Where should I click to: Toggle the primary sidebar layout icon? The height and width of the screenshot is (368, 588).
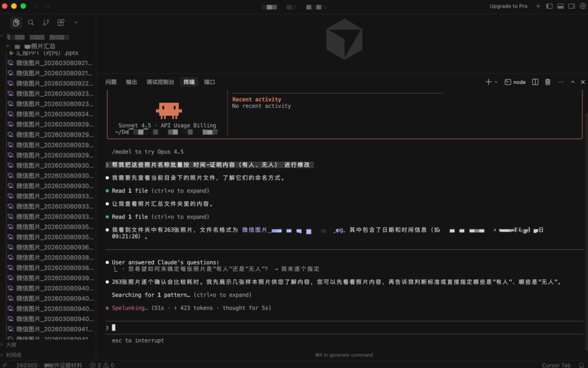click(x=549, y=7)
